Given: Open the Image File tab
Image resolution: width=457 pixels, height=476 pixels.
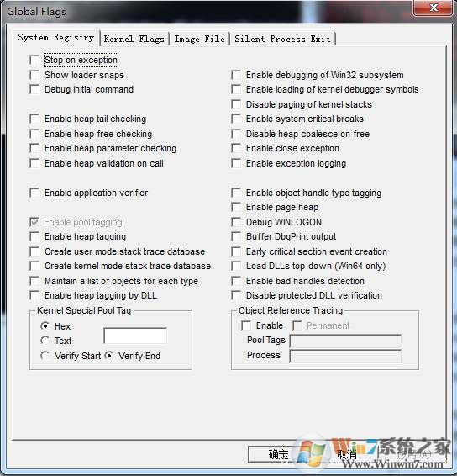Looking at the screenshot, I should point(200,39).
